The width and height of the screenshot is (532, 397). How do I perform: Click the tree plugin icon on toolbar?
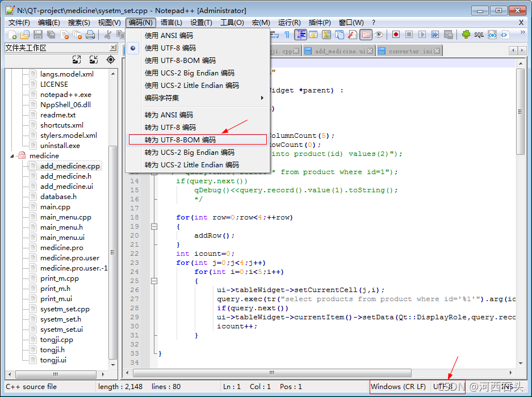click(x=466, y=35)
